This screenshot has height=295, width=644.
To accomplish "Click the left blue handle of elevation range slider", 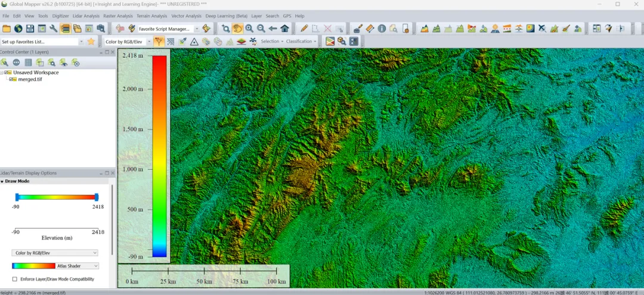I will click(17, 197).
